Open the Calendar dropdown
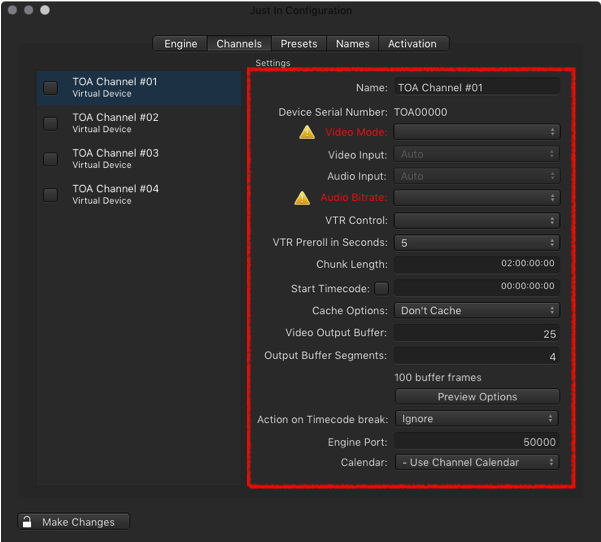Screen dimensions: 601x542 tap(477, 462)
